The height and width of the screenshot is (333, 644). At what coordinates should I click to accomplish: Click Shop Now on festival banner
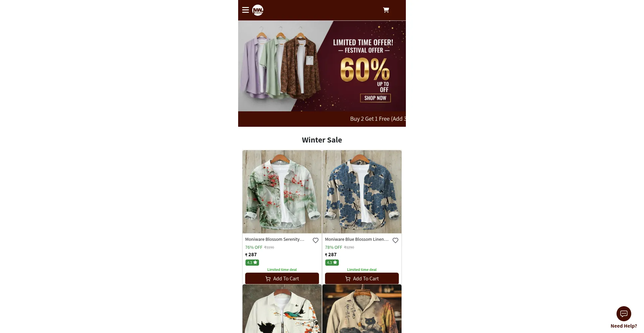(375, 98)
